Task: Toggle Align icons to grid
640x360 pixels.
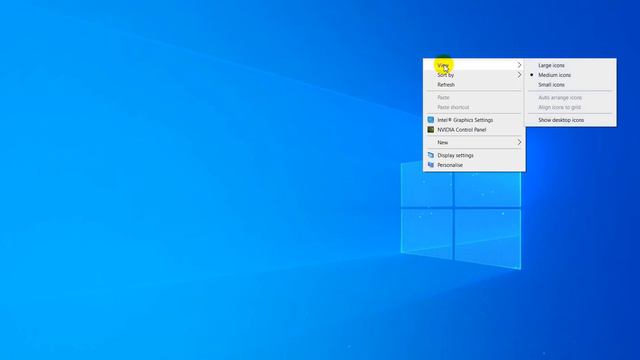Action: coord(571,107)
